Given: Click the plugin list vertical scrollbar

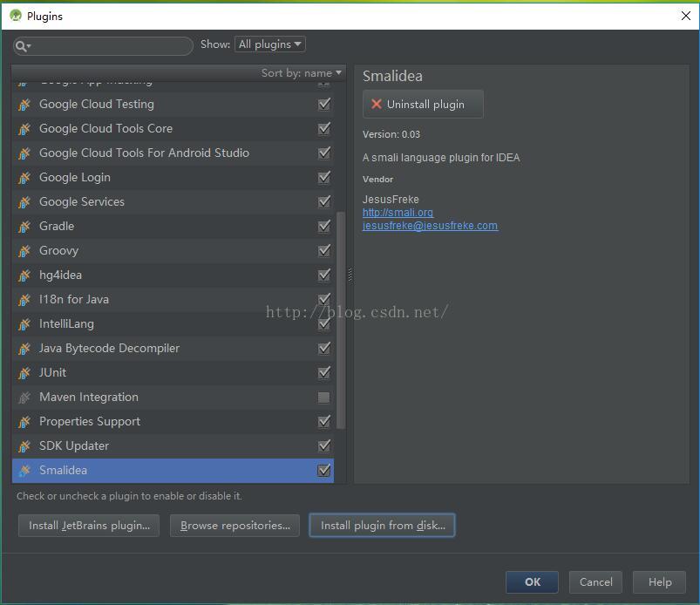Looking at the screenshot, I should pos(341,320).
